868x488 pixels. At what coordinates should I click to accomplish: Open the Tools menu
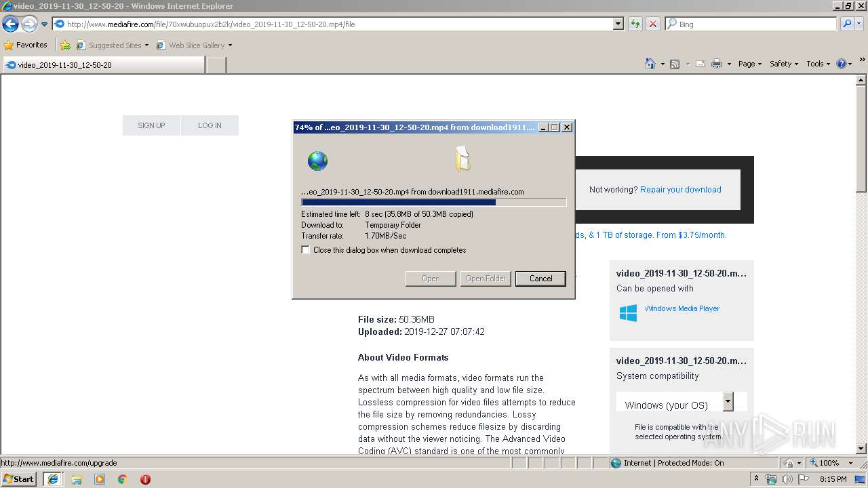(818, 64)
